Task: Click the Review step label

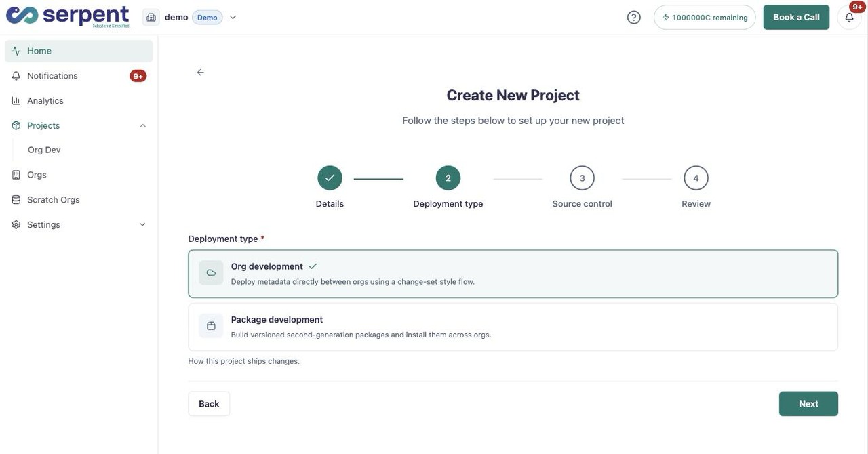Action: pyautogui.click(x=696, y=204)
